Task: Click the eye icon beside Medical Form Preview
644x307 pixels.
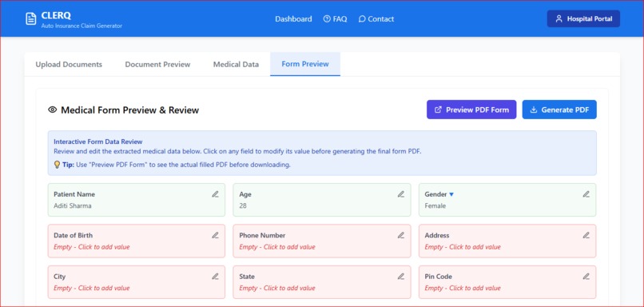Action: point(52,110)
